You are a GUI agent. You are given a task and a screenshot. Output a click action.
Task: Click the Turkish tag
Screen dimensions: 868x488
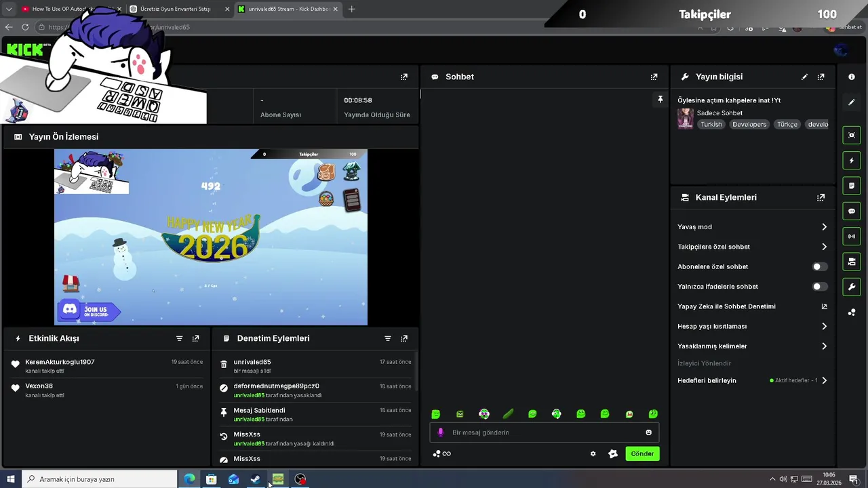point(711,125)
